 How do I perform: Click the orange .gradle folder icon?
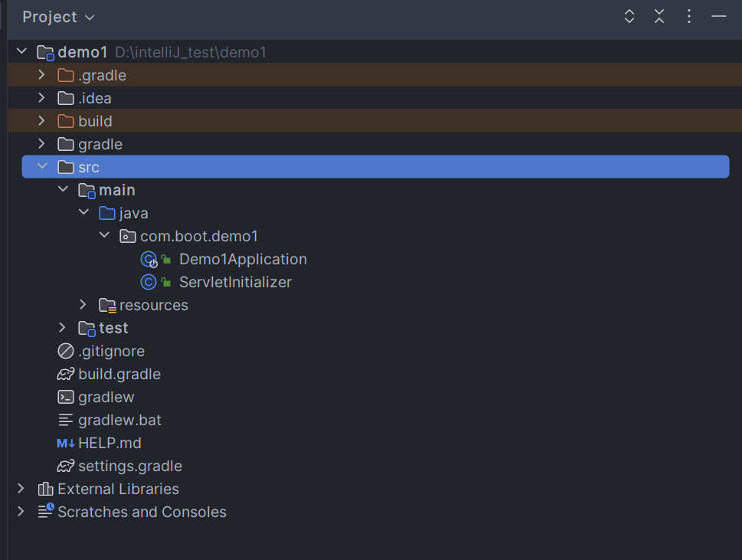click(65, 75)
